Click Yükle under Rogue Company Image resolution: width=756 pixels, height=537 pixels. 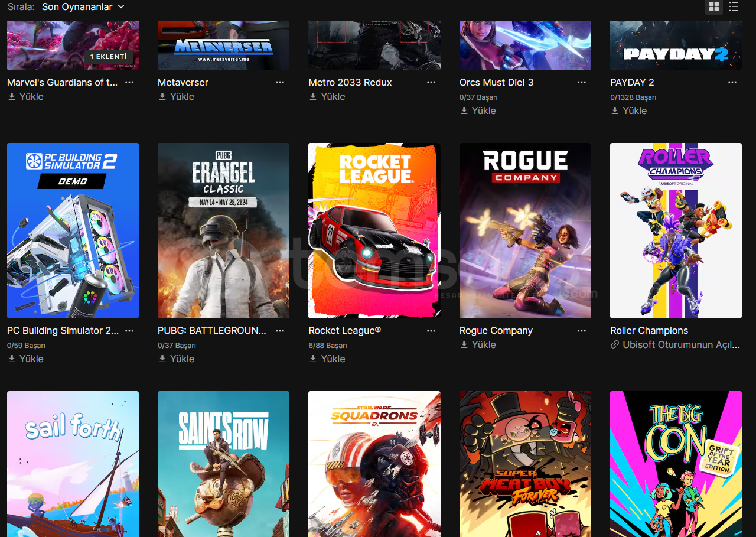478,344
